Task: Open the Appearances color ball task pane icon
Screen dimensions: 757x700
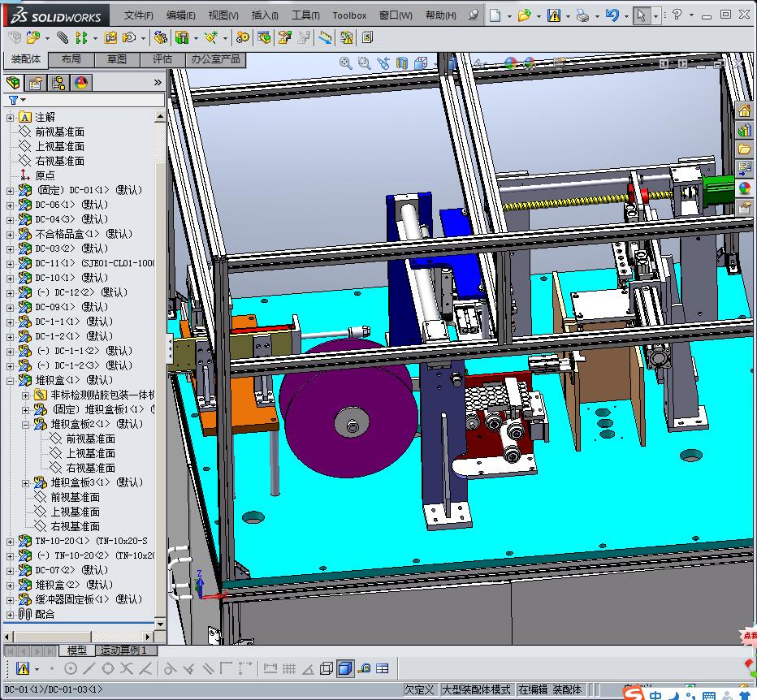Action: [x=745, y=188]
